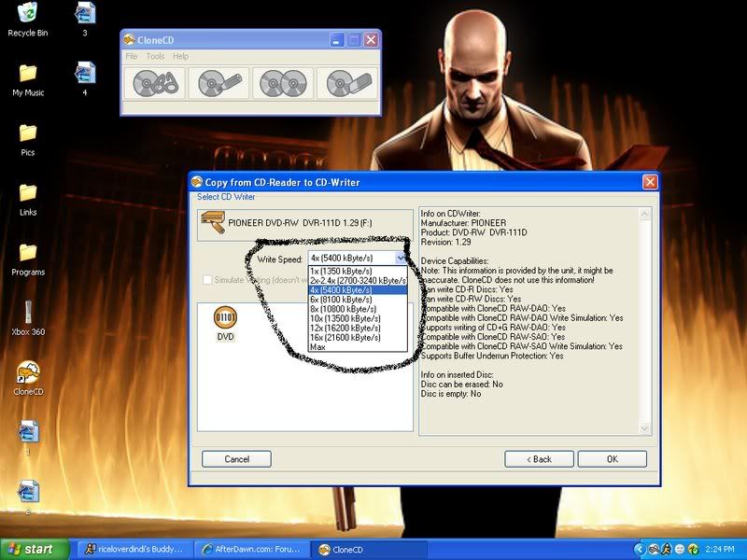Viewport: 747px width, 560px height.
Task: Open the My Music folder icon
Action: click(x=28, y=74)
